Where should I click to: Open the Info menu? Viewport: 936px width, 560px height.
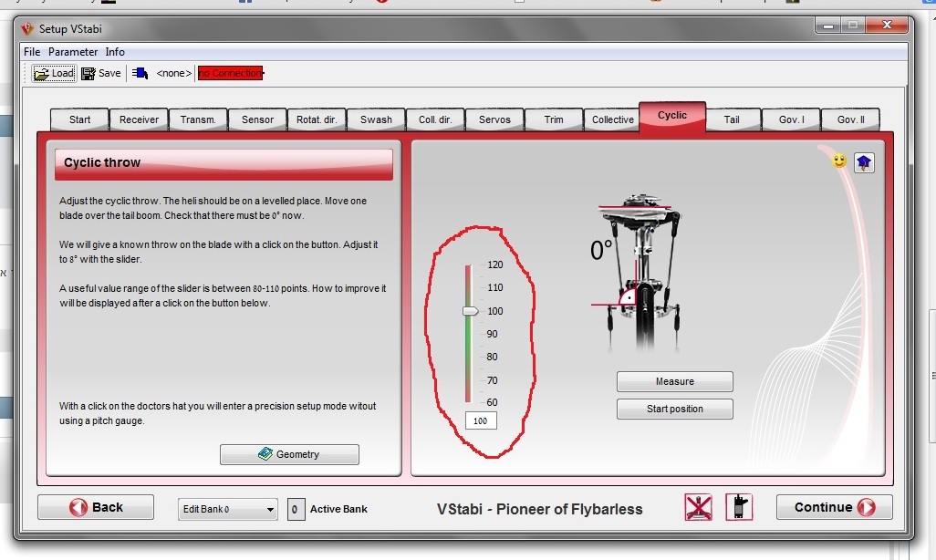point(115,52)
